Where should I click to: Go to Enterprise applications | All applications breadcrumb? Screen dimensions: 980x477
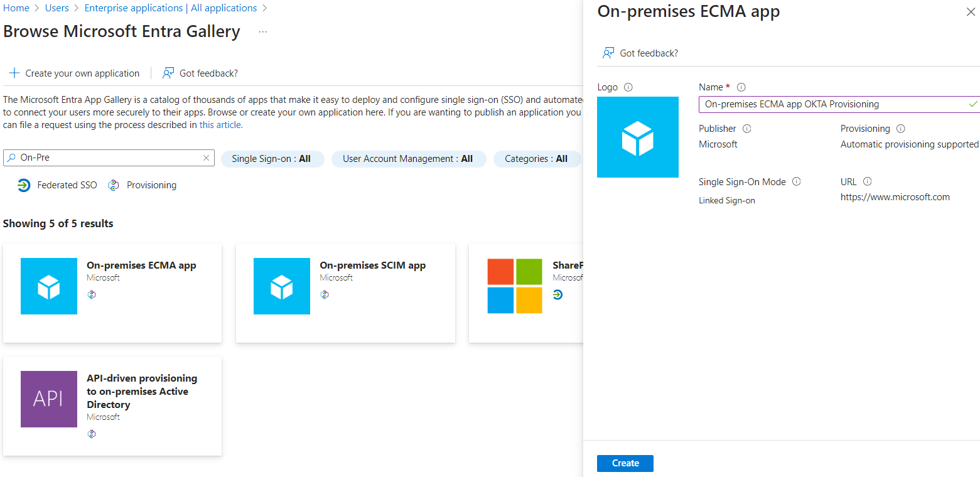click(x=171, y=8)
